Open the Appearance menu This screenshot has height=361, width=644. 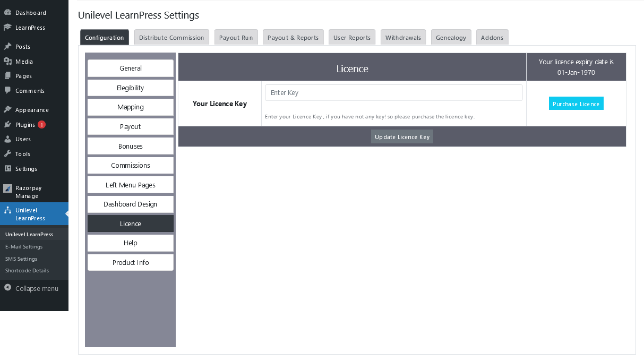31,109
